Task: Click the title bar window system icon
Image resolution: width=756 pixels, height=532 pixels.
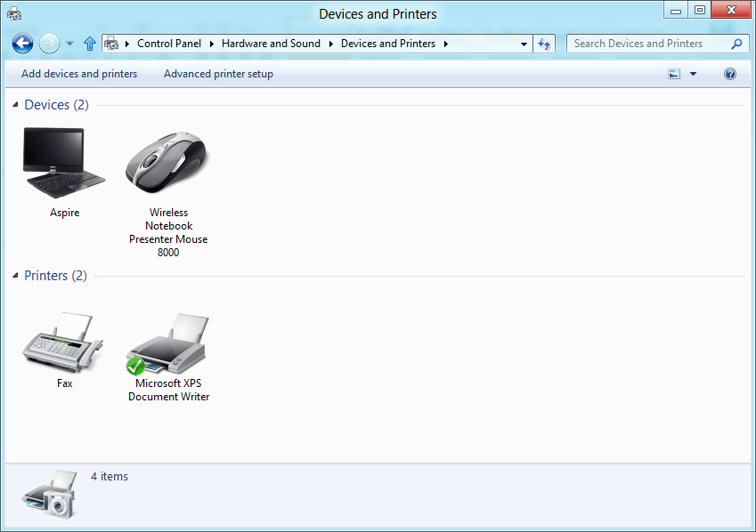Action: coord(14,13)
